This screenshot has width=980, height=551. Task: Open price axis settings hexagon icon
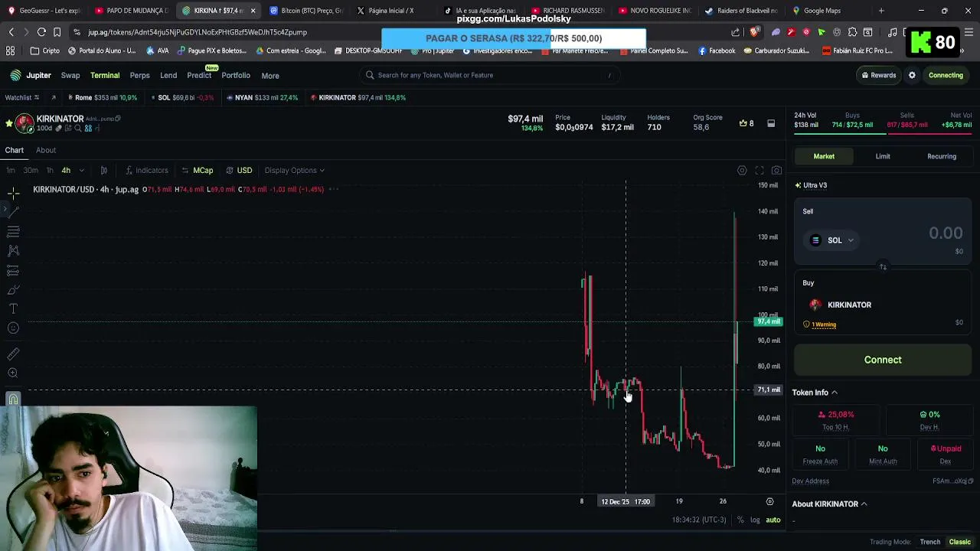(769, 501)
